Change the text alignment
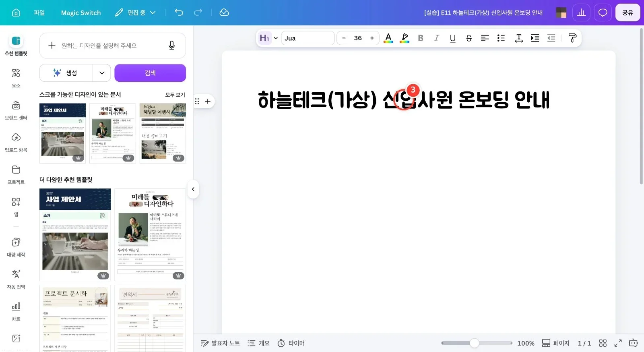Screen dimensions: 644x352 pos(485,38)
